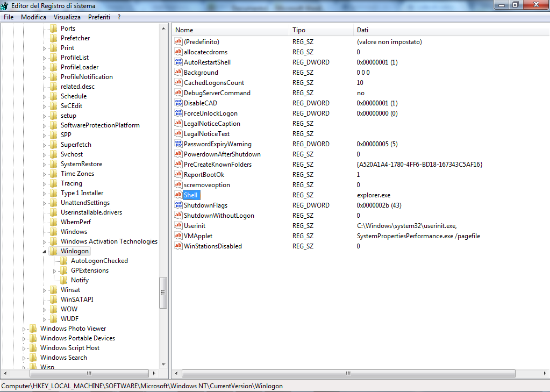550x392 pixels.
Task: Click the Registry Editor title bar icon
Action: tap(4, 5)
